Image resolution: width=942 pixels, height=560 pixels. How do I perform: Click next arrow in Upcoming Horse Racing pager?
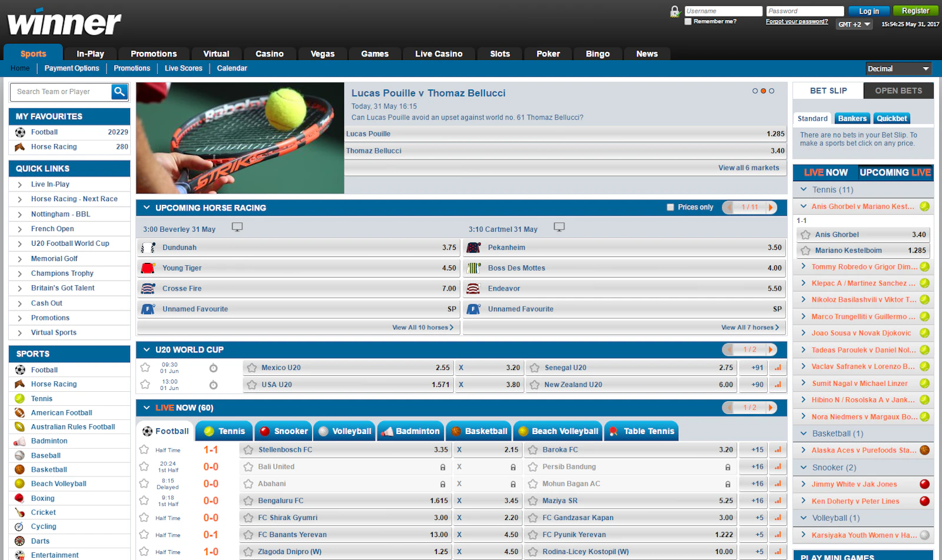[x=771, y=207]
